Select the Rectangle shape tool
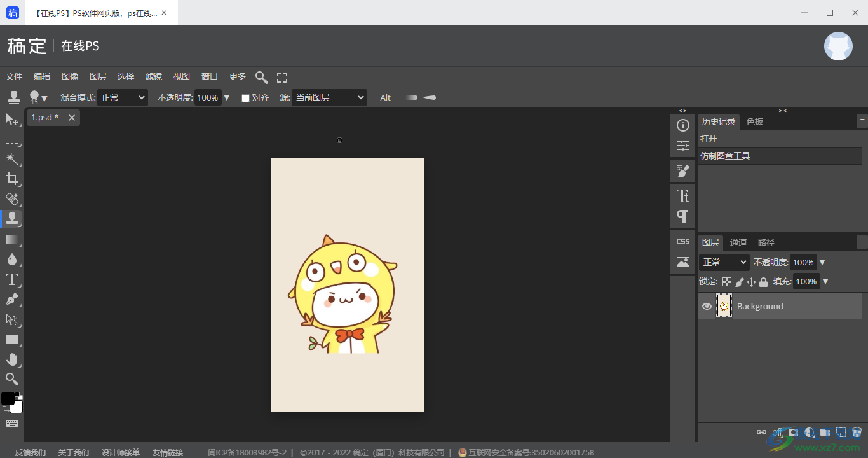Image resolution: width=868 pixels, height=458 pixels. click(x=12, y=339)
